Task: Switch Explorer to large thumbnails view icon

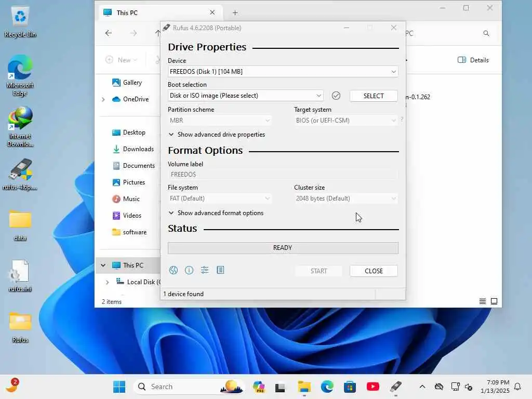Action: click(x=494, y=301)
